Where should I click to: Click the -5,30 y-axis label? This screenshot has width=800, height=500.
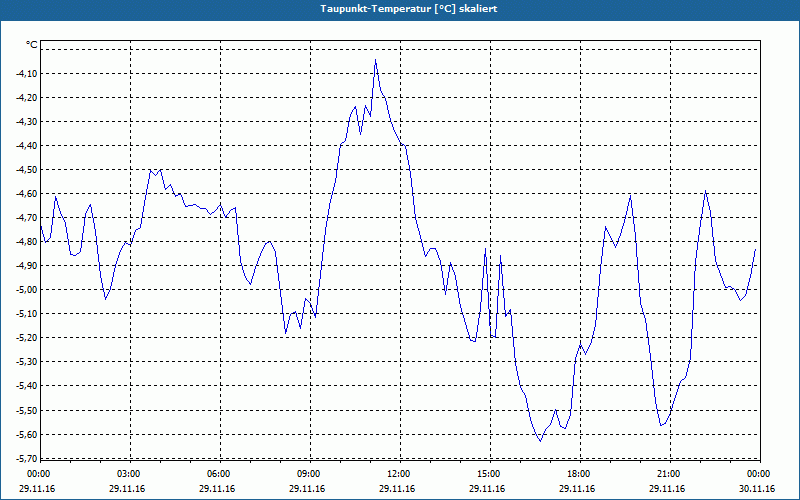[x=27, y=362]
